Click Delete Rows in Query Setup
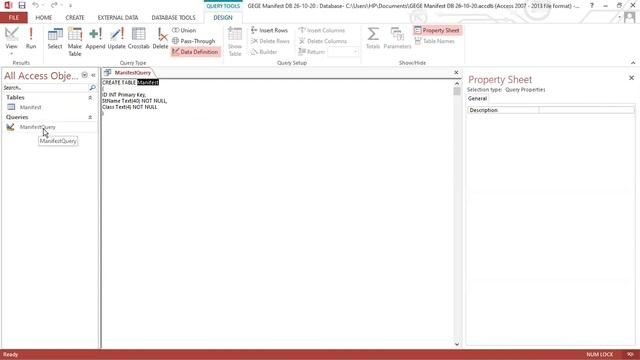The width and height of the screenshot is (640, 360). (x=270, y=41)
